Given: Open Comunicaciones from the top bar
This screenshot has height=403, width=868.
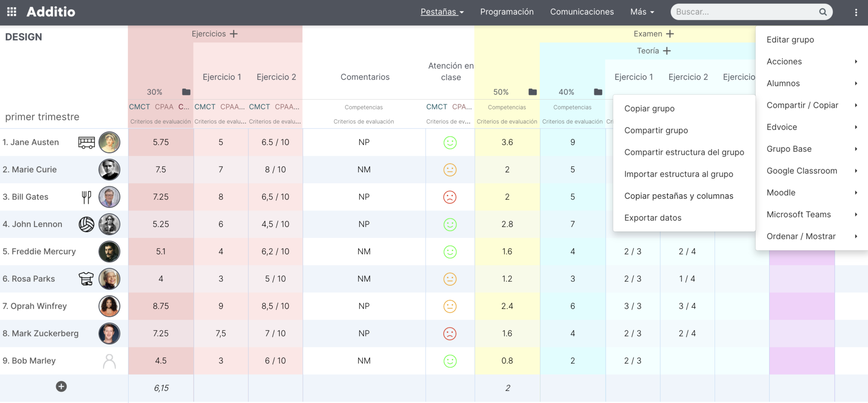Looking at the screenshot, I should click(582, 12).
